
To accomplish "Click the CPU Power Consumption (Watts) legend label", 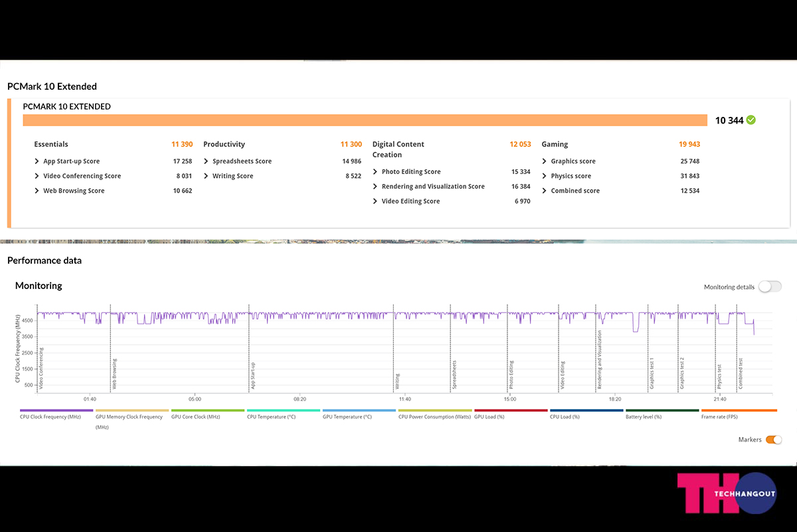I will click(434, 417).
